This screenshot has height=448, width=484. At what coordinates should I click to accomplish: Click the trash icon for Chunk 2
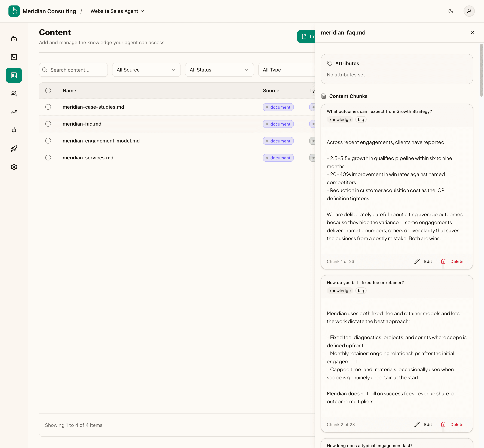click(x=443, y=424)
